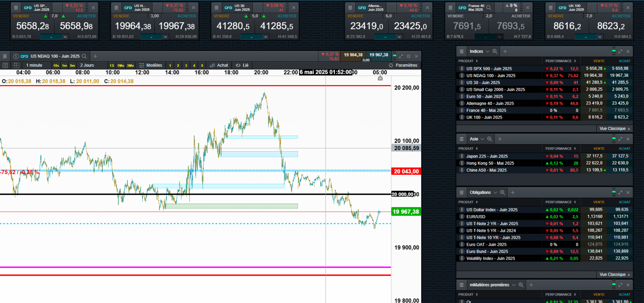Open US SPX 500 row options dots
This screenshot has width=644, height=303.
[462, 69]
